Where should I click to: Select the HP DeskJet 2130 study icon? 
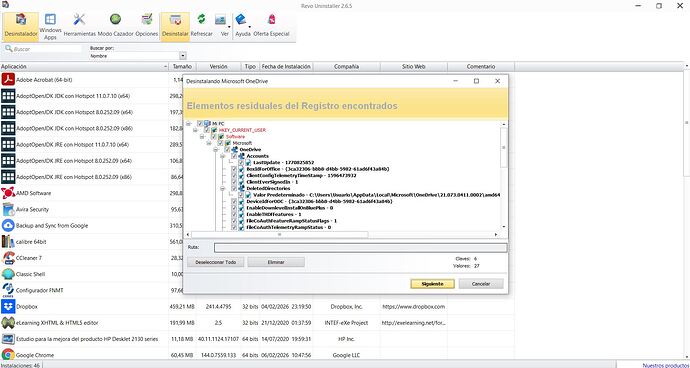8,339
